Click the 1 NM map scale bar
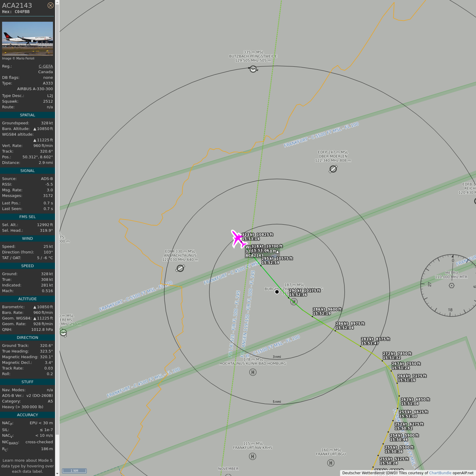 tap(74, 471)
